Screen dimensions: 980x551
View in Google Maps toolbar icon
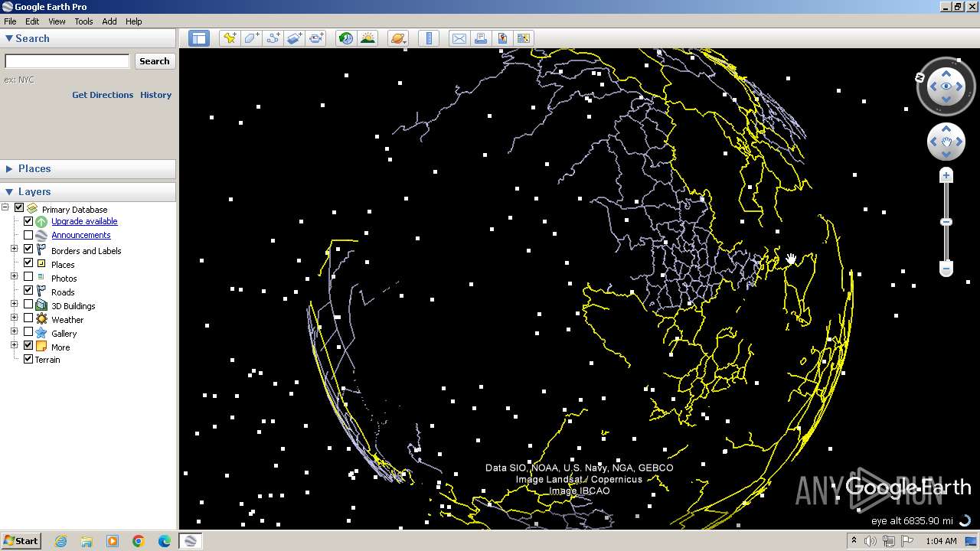point(524,38)
